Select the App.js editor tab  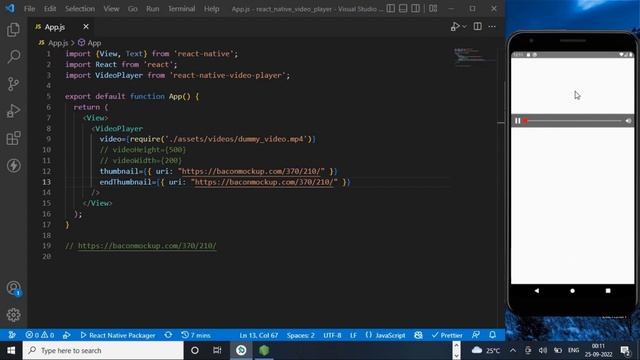55,27
